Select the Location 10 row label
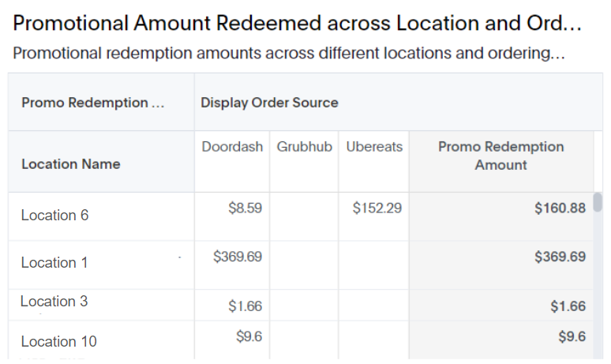The width and height of the screenshot is (611, 364). [58, 341]
